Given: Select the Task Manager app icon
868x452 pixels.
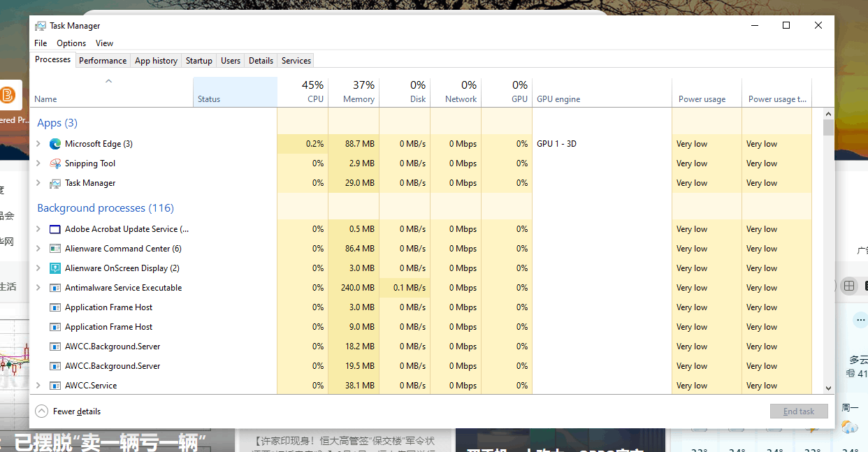Looking at the screenshot, I should point(55,182).
